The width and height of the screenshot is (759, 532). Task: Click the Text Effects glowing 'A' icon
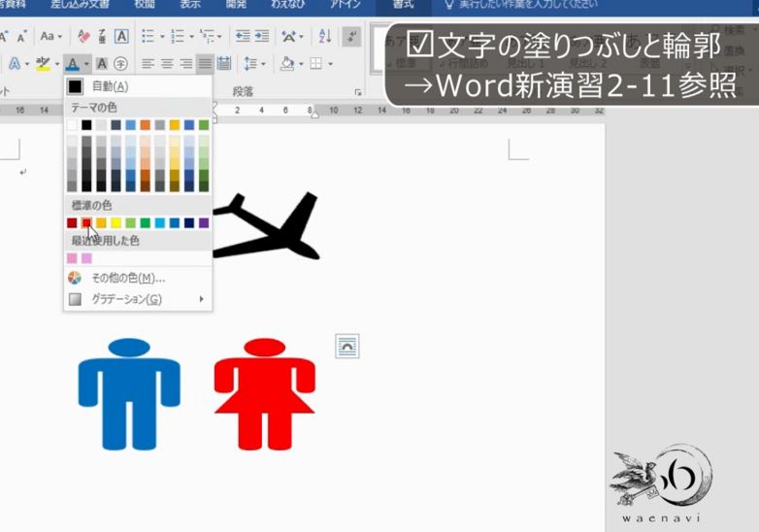[x=15, y=63]
